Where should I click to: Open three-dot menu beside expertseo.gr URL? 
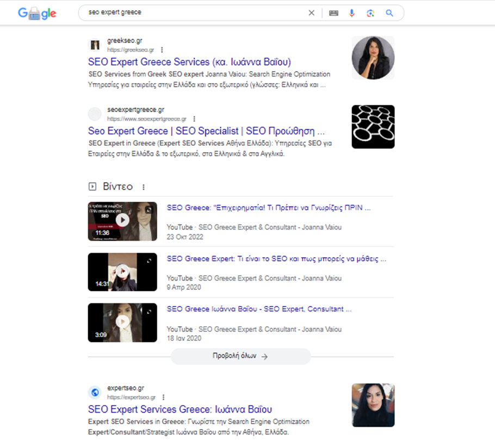click(163, 397)
